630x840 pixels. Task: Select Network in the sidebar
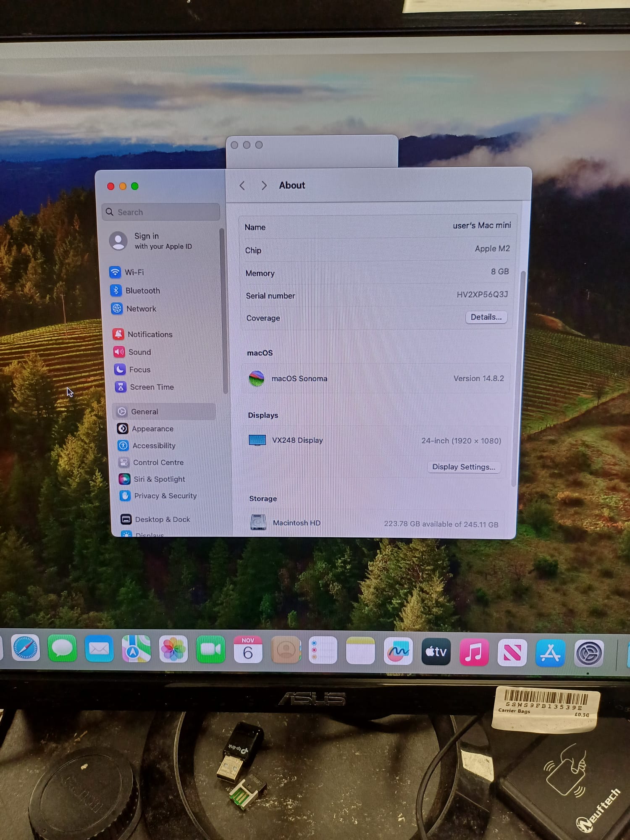click(x=141, y=309)
